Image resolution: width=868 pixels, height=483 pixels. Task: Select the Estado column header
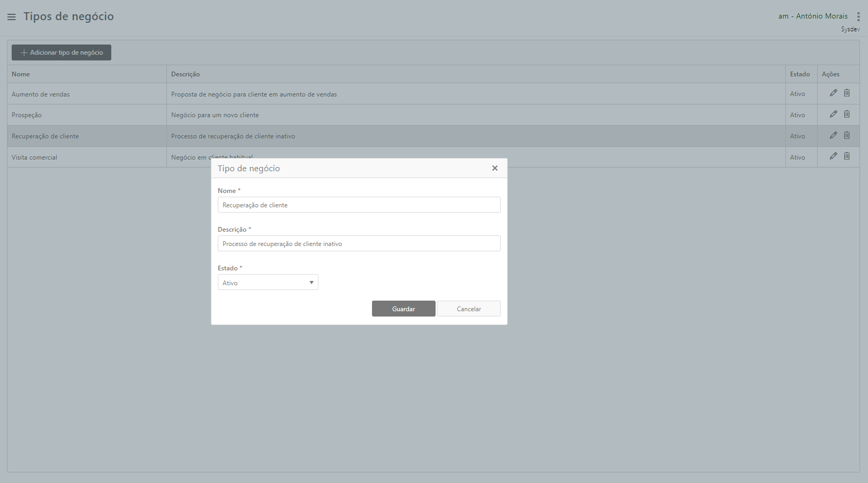pos(800,74)
